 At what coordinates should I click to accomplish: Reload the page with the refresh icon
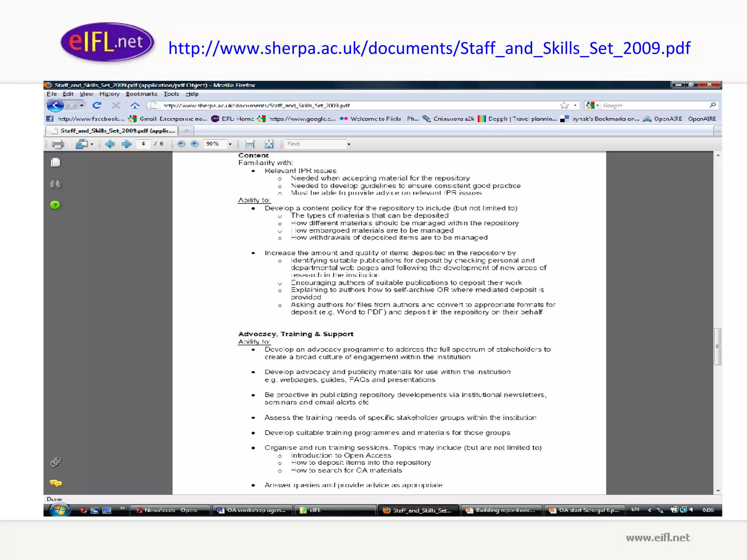97,105
